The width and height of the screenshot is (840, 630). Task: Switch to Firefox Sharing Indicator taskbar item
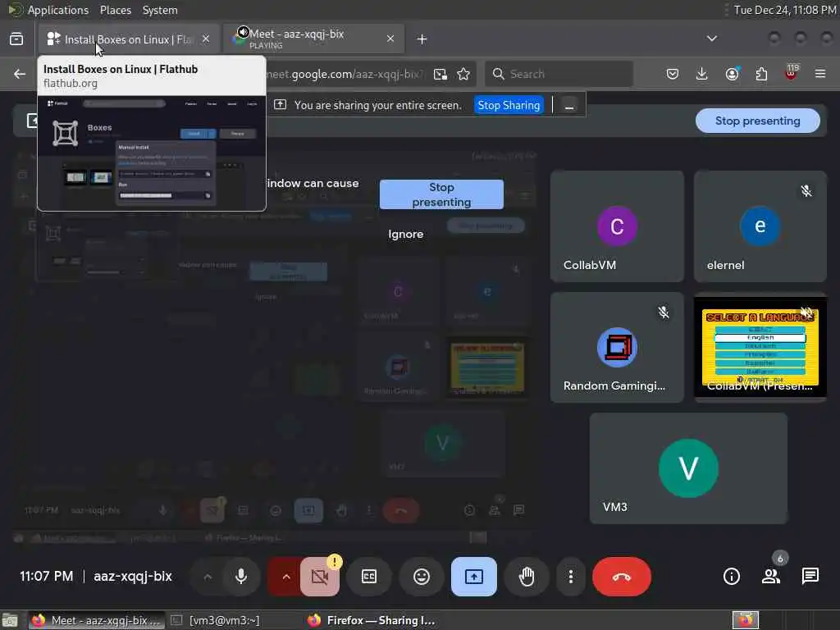coord(372,620)
